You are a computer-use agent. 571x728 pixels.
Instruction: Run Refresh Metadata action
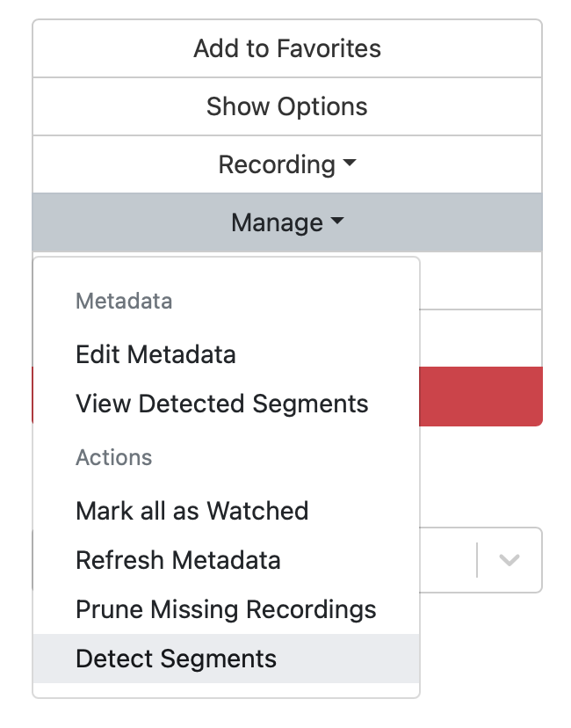[x=178, y=560]
